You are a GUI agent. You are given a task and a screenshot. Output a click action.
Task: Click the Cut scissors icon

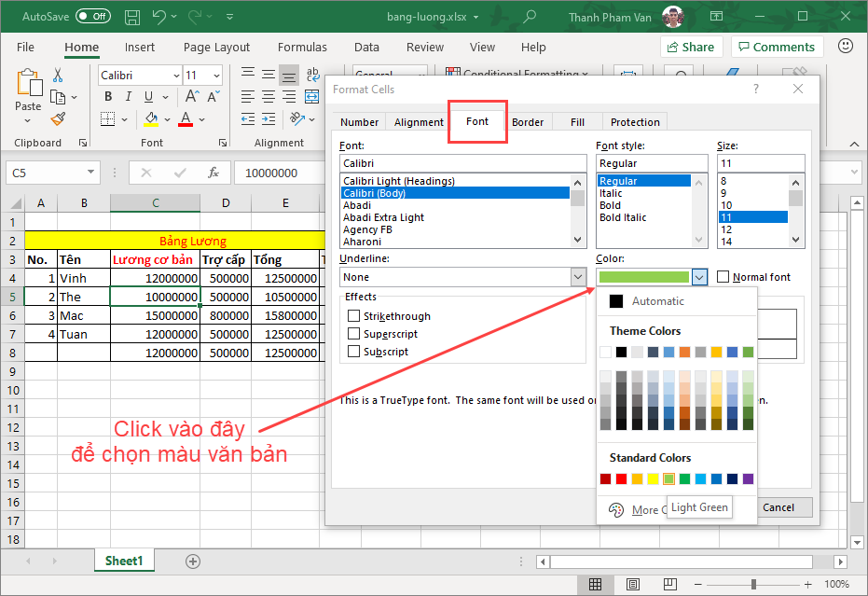click(58, 76)
